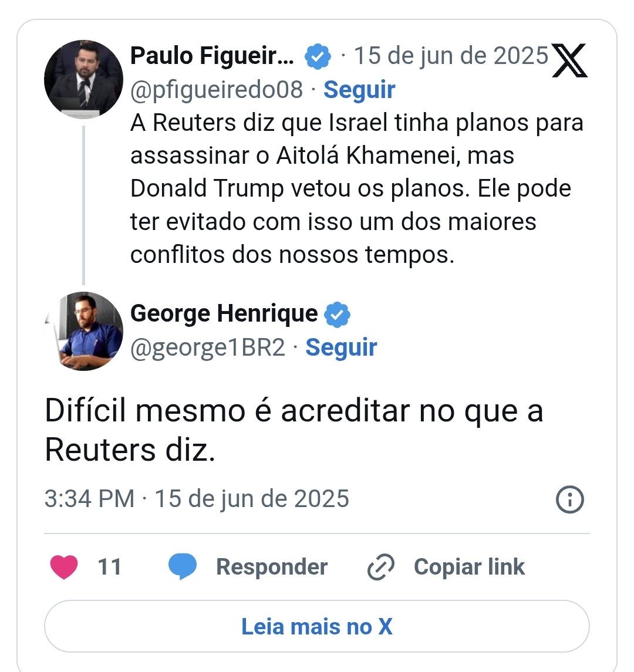Click Paulo Figueiredo's verified badge

318,56
